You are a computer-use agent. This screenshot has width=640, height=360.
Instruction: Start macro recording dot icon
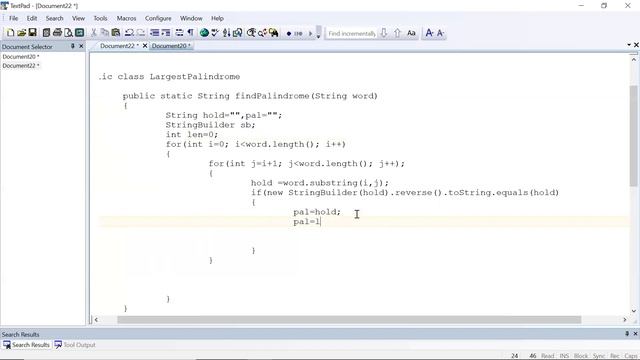(x=289, y=33)
